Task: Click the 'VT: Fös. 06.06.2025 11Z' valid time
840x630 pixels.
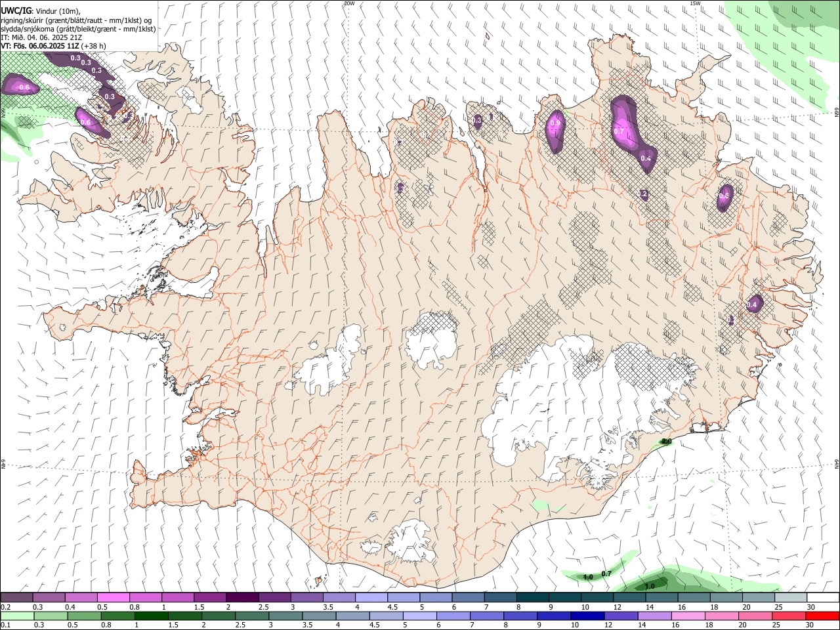Action: click(40, 46)
